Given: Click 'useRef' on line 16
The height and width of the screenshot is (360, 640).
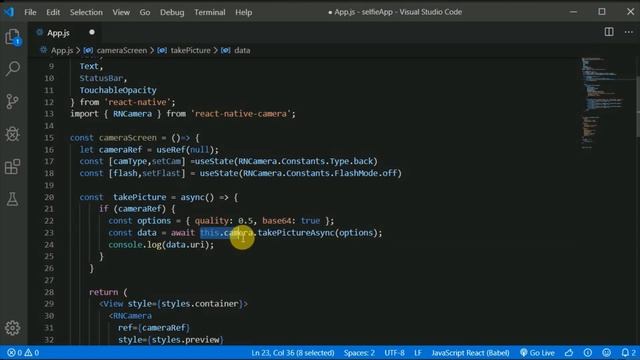Looking at the screenshot, I should coord(171,150).
